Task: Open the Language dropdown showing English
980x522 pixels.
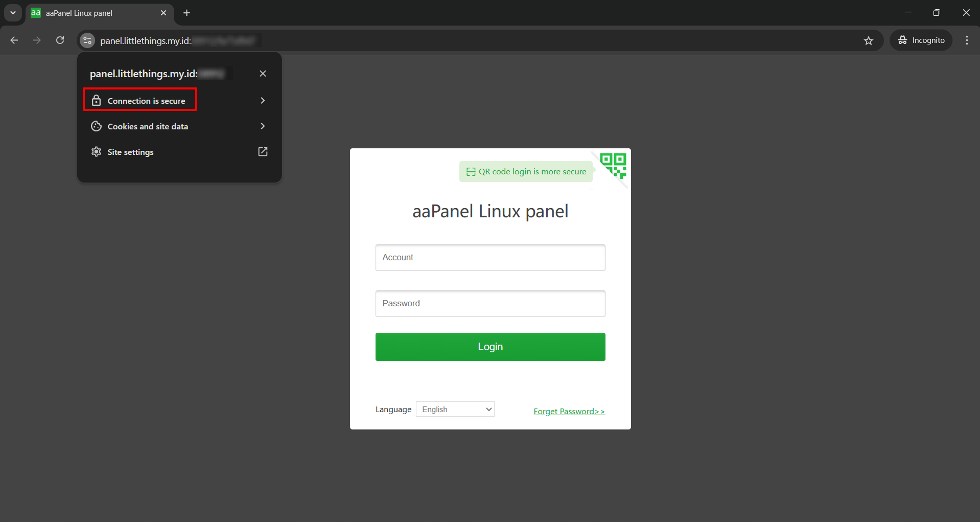Action: [x=455, y=409]
